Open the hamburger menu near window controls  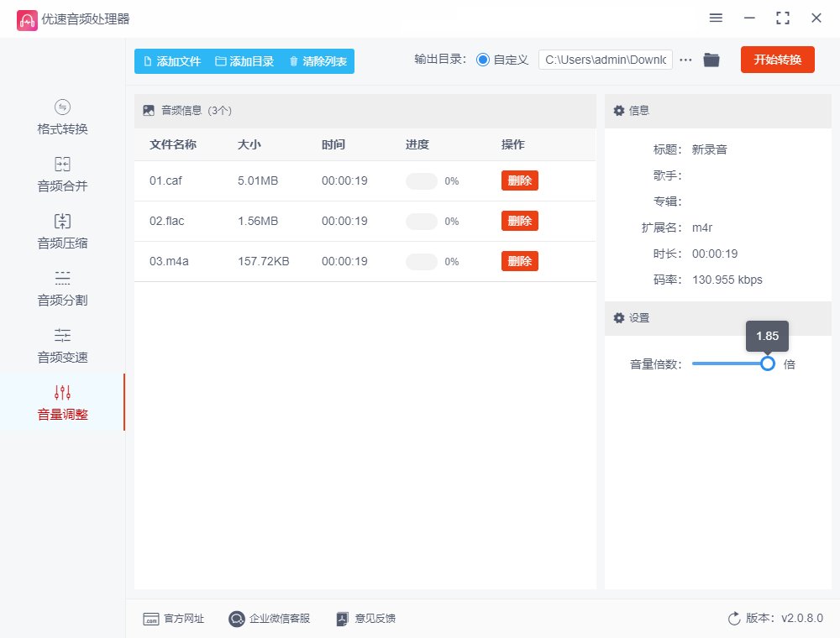click(716, 18)
